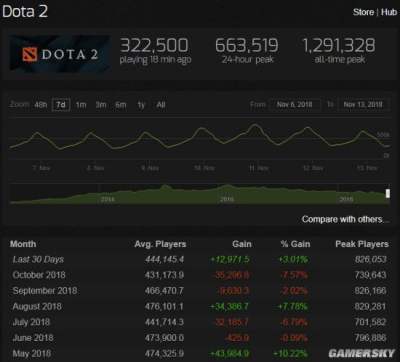This screenshot has height=362, width=400.
Task: Open the Store link
Action: coord(363,12)
